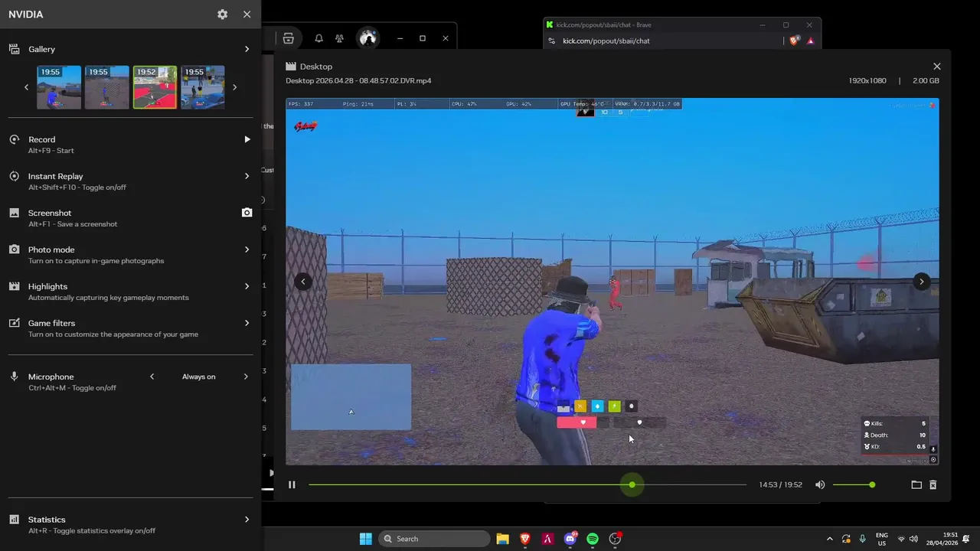Expand the Gallery section
This screenshot has width=980, height=551.
click(x=247, y=49)
